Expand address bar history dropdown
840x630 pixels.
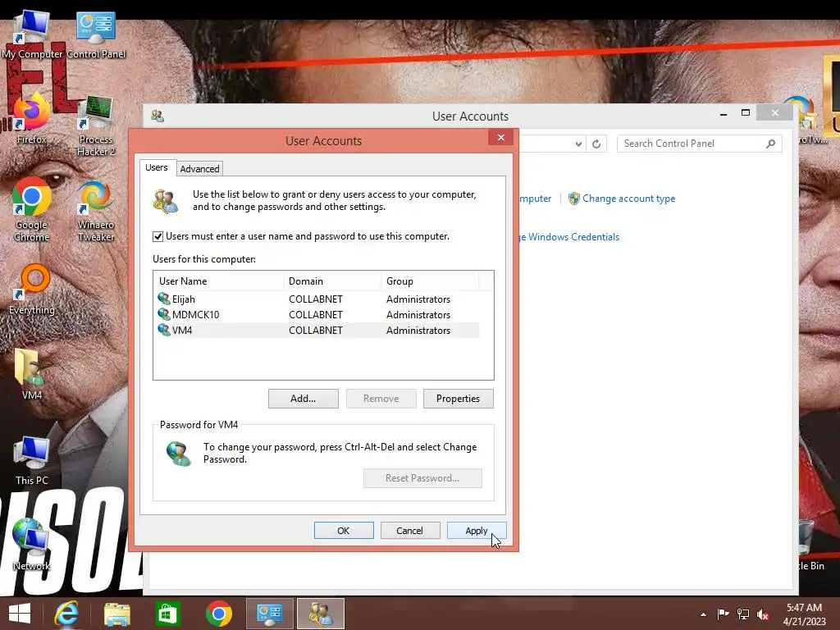[x=578, y=144]
